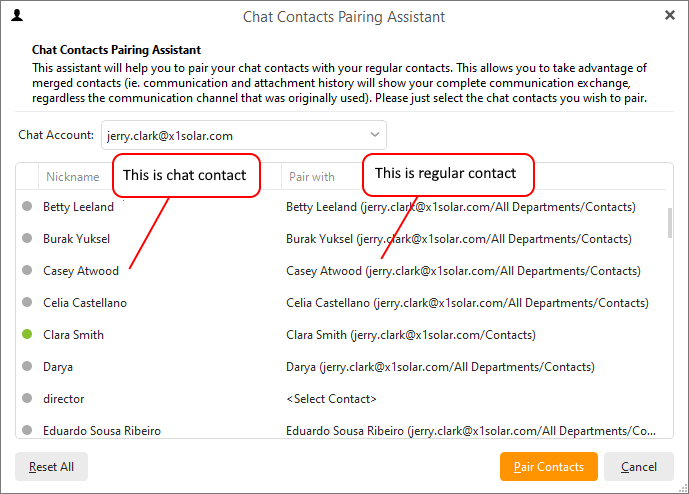Click the contacts list vertical scrollbar
The width and height of the screenshot is (689, 494).
(x=670, y=223)
